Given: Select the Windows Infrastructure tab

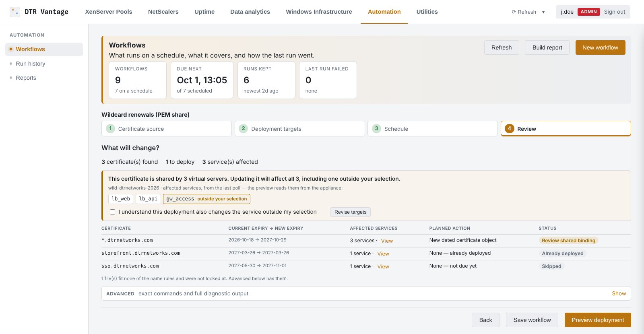Looking at the screenshot, I should (x=319, y=12).
